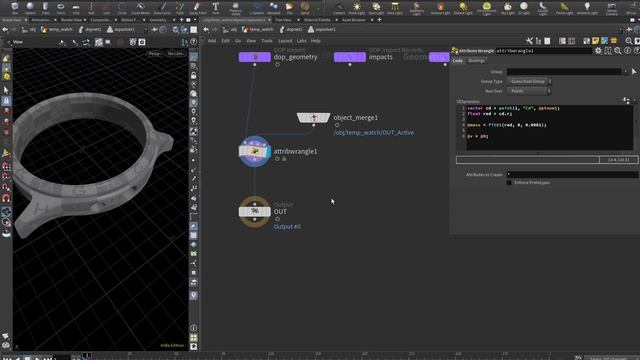Select the object_merge1 node
640x360 pixels.
(313, 118)
